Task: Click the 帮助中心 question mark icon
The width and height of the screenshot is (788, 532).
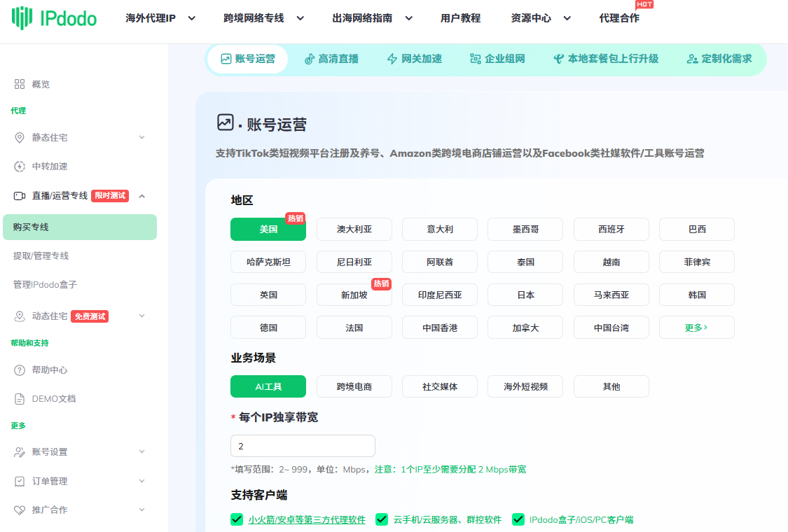Action: coord(20,370)
